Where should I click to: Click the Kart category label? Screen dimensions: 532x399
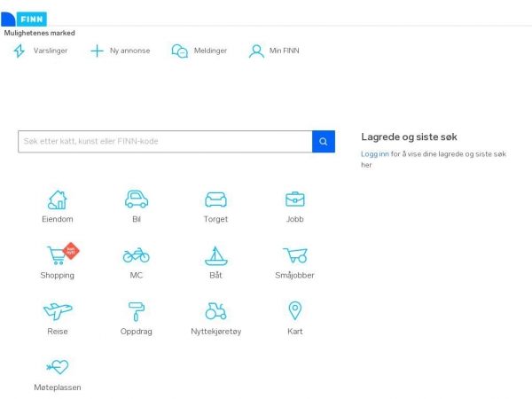[295, 332]
